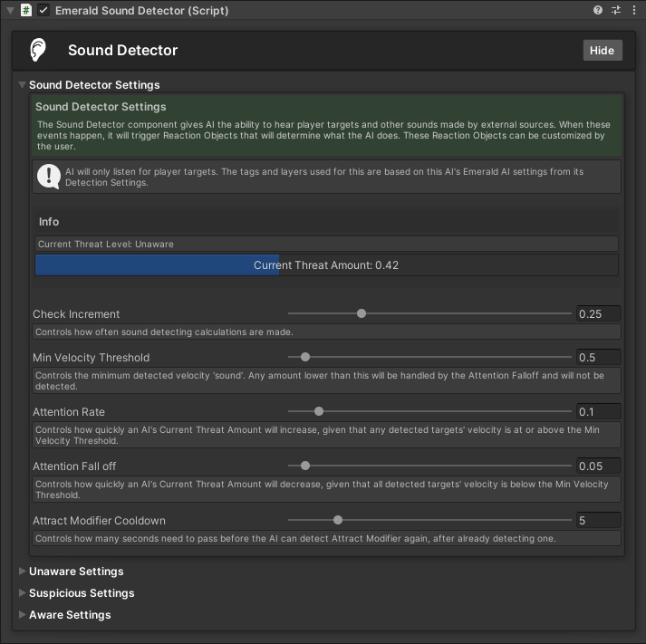646x644 pixels.
Task: Click the Current Threat Amount progress bar
Action: [x=326, y=265]
